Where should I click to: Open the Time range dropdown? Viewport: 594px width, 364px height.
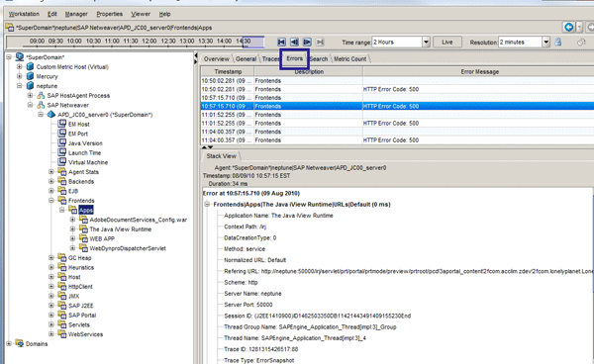coord(426,42)
